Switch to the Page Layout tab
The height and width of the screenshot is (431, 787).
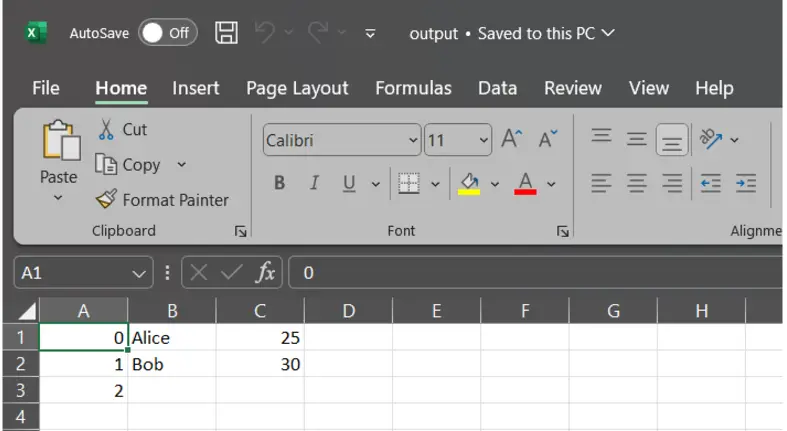coord(297,88)
